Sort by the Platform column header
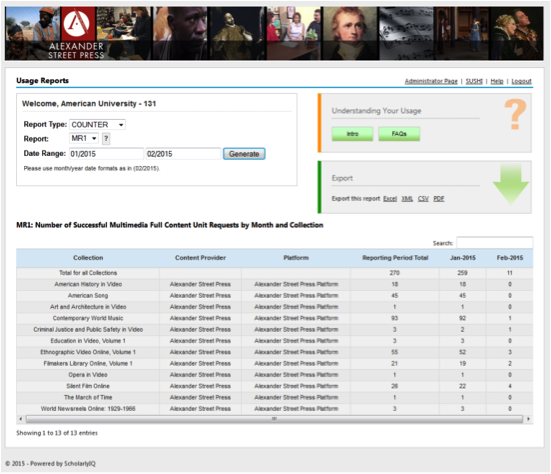Screen dimensions: 551x474 [x=296, y=258]
